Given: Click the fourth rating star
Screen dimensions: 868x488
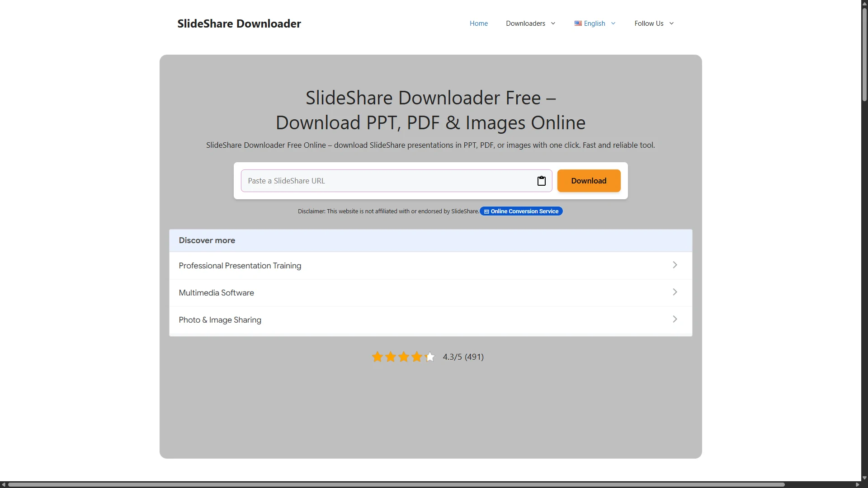Looking at the screenshot, I should [417, 357].
